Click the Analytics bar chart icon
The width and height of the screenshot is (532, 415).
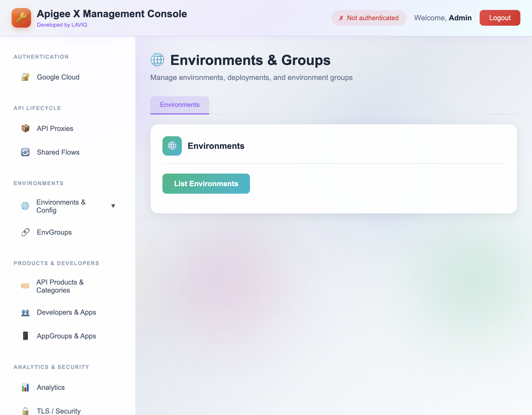tap(25, 387)
